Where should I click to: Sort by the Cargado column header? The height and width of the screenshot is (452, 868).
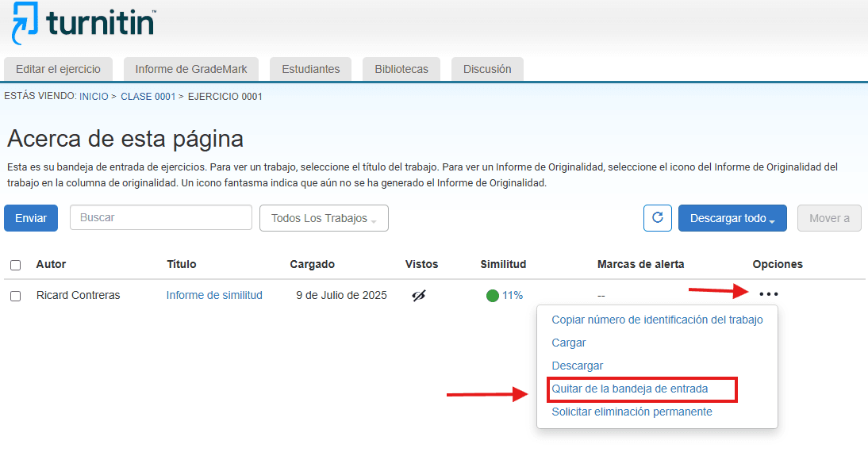[313, 264]
